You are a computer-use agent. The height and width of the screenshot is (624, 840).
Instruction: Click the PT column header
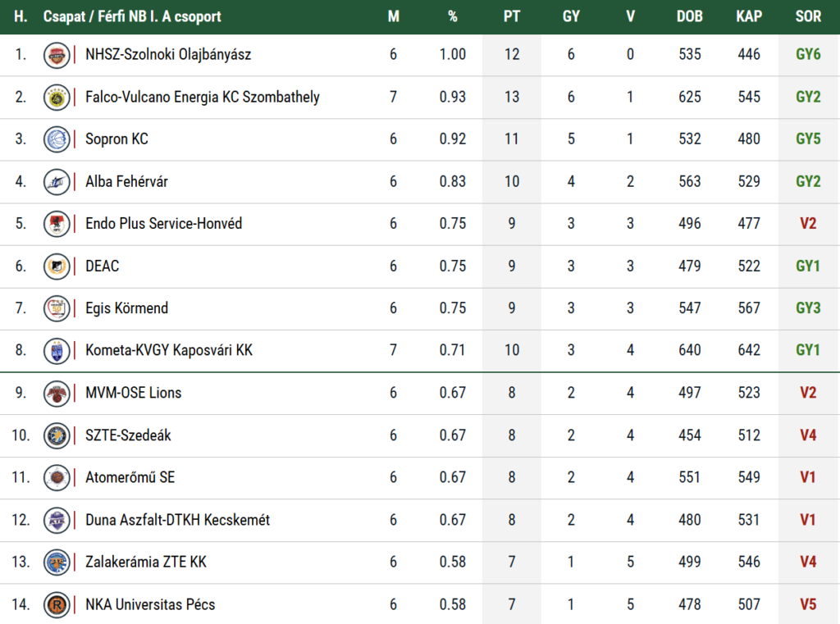pos(512,16)
